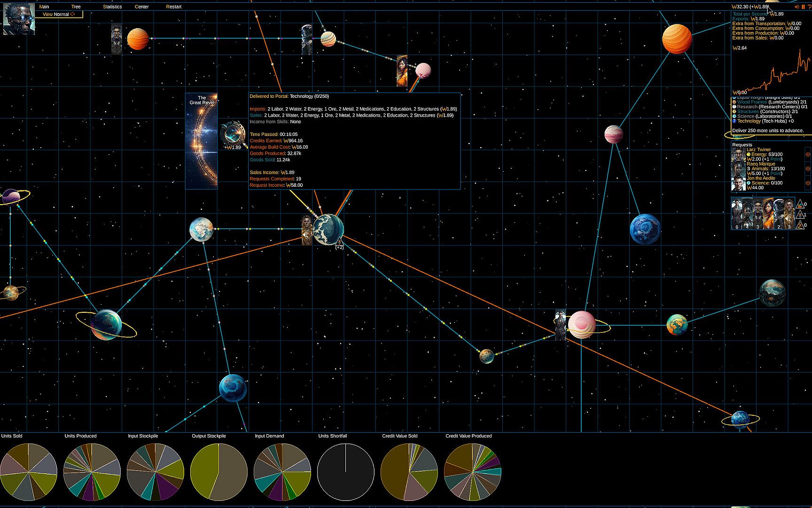Select the large orange planet in upper right
Viewport: 812px width, 508px height.
tap(677, 39)
